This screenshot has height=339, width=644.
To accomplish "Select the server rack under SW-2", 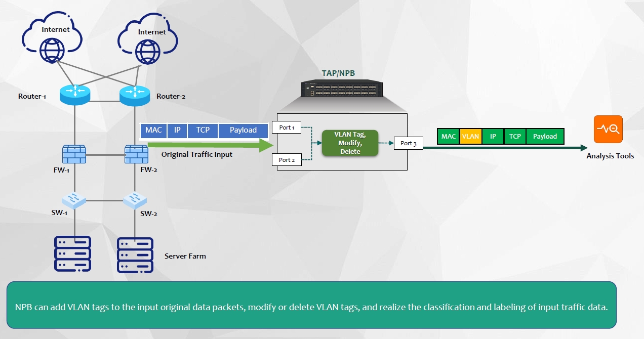I will click(135, 255).
